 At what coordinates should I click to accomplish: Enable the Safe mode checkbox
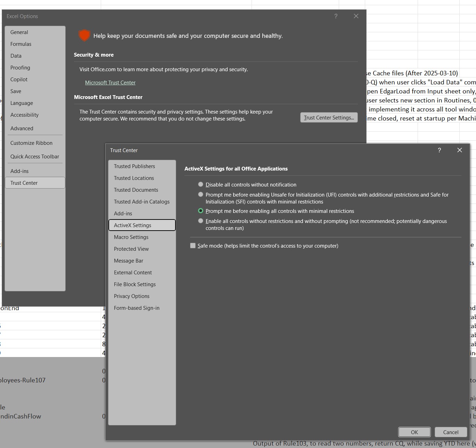click(x=193, y=246)
